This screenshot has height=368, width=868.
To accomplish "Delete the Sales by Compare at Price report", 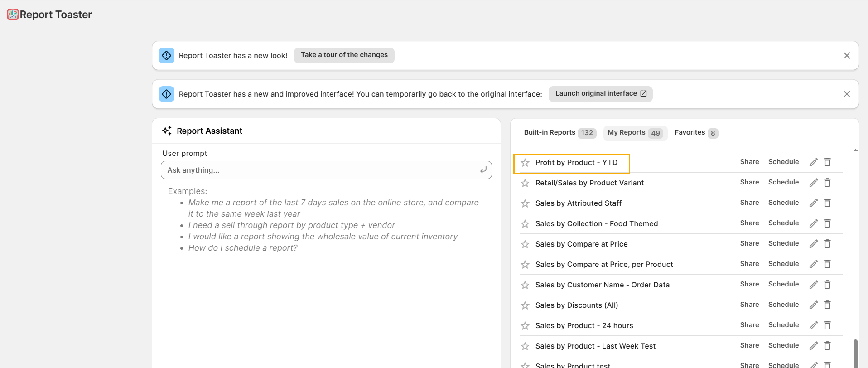I will coord(827,244).
